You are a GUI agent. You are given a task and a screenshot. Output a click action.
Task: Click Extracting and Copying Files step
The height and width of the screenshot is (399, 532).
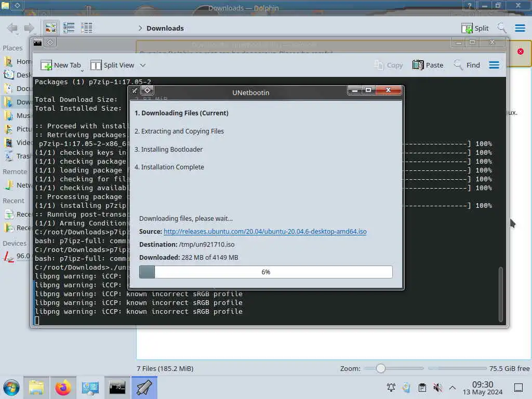[x=179, y=131]
